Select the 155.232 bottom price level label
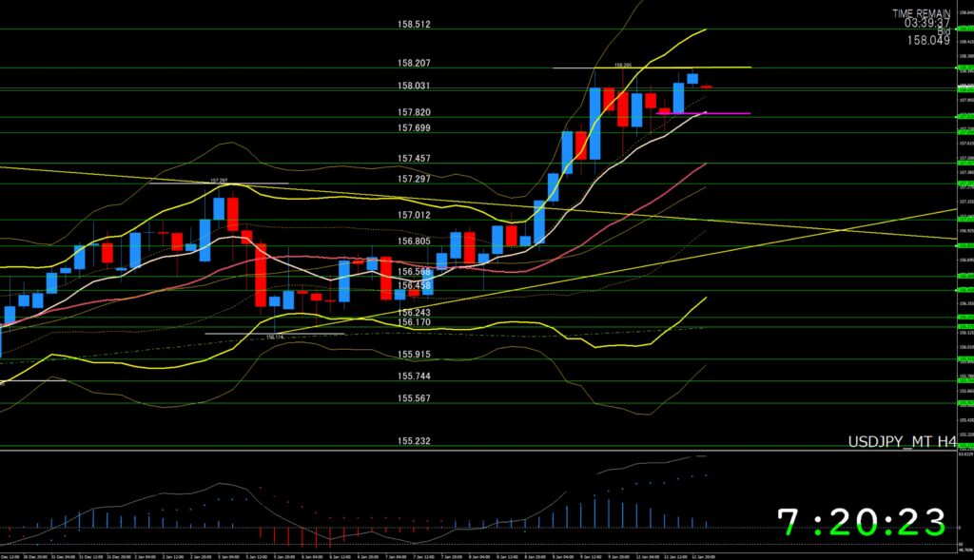Image resolution: width=974 pixels, height=560 pixels. pyautogui.click(x=415, y=441)
